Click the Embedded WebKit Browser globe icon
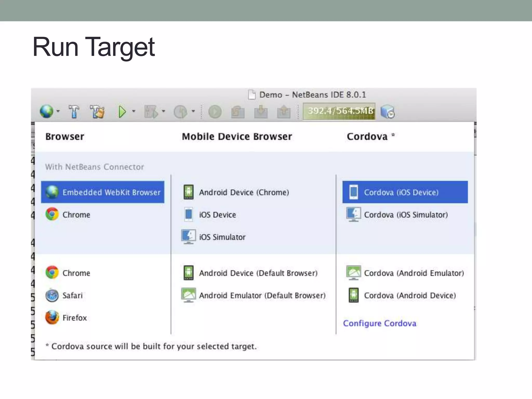This screenshot has height=399, width=532. point(52,192)
